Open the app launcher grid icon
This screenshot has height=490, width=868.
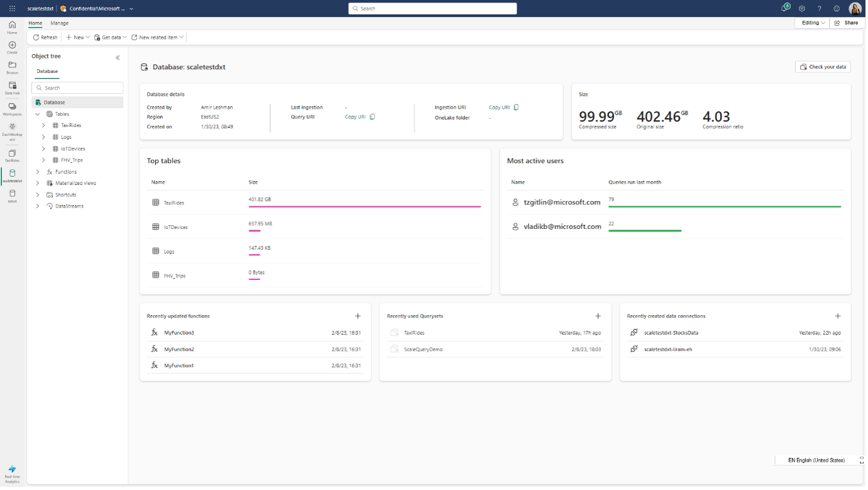pyautogui.click(x=12, y=9)
